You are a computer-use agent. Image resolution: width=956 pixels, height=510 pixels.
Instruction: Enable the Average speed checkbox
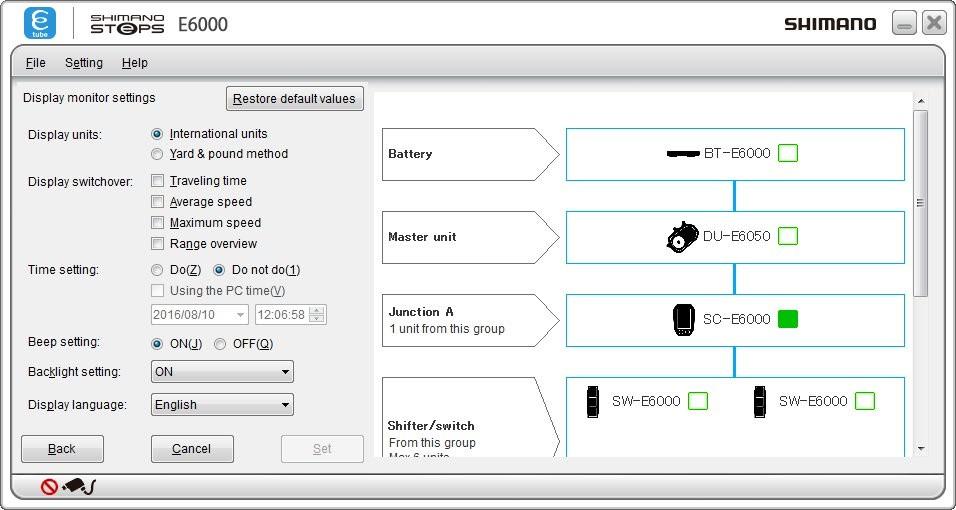(157, 201)
